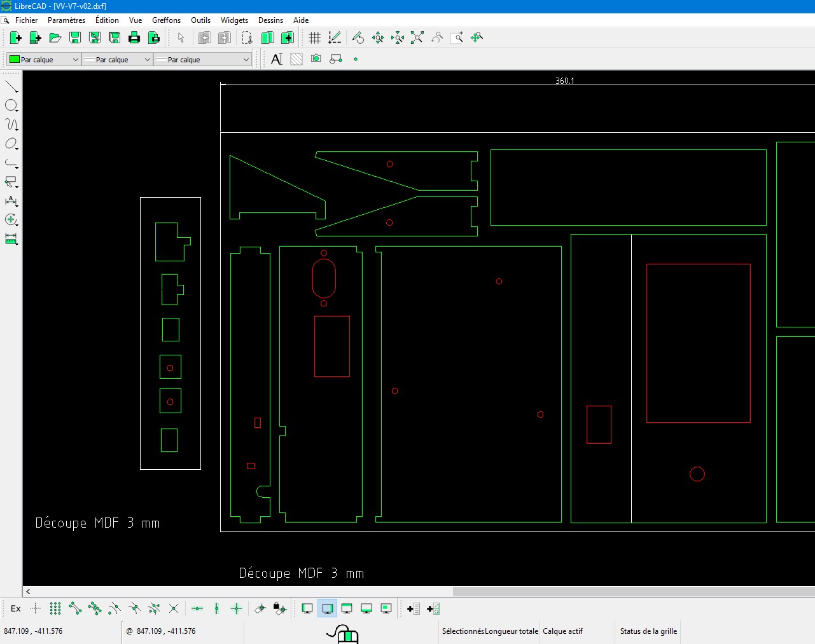
Task: Click the horizontal scrollbar left arrow
Action: 28,591
